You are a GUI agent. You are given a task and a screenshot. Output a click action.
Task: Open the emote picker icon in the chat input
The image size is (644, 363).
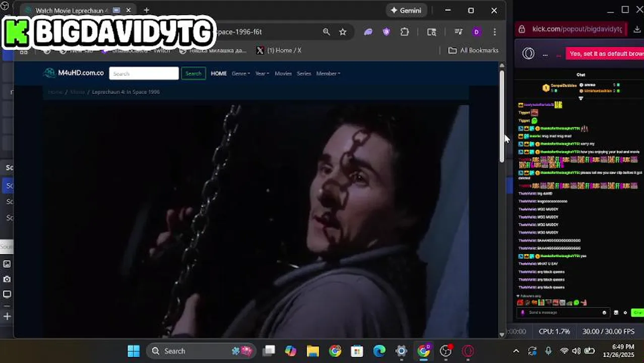pos(604,313)
